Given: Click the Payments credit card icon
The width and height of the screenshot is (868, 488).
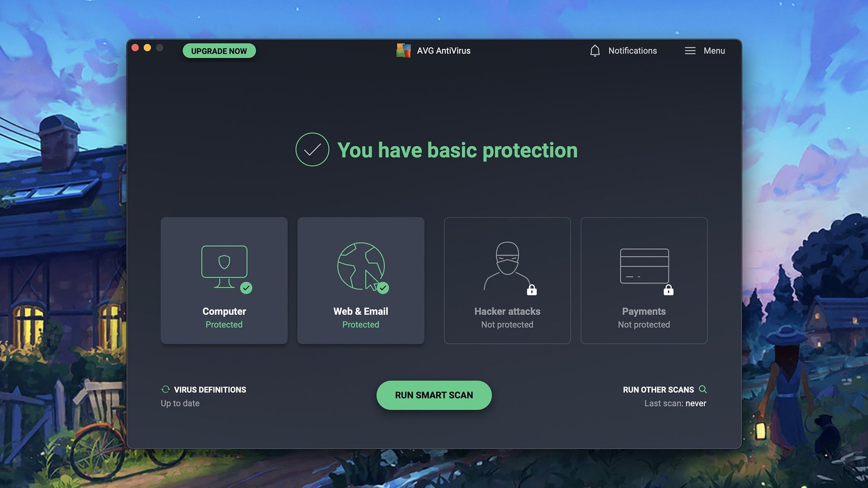Looking at the screenshot, I should tap(644, 266).
